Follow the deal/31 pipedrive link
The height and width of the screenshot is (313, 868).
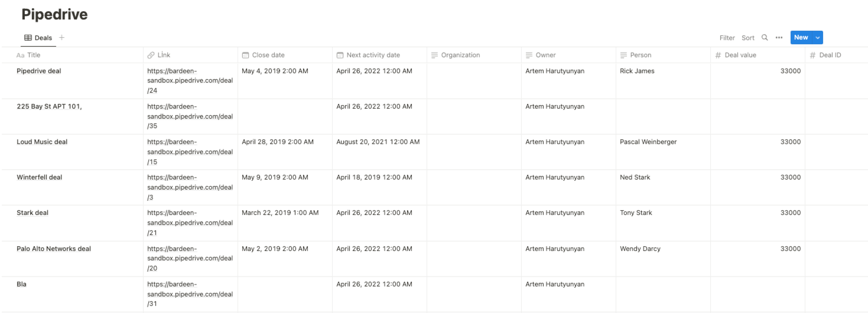[190, 294]
